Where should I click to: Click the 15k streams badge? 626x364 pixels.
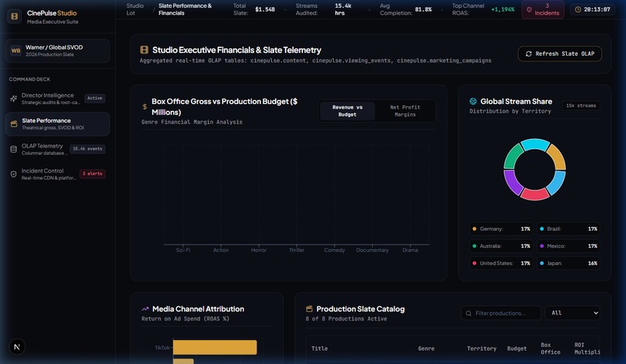581,106
